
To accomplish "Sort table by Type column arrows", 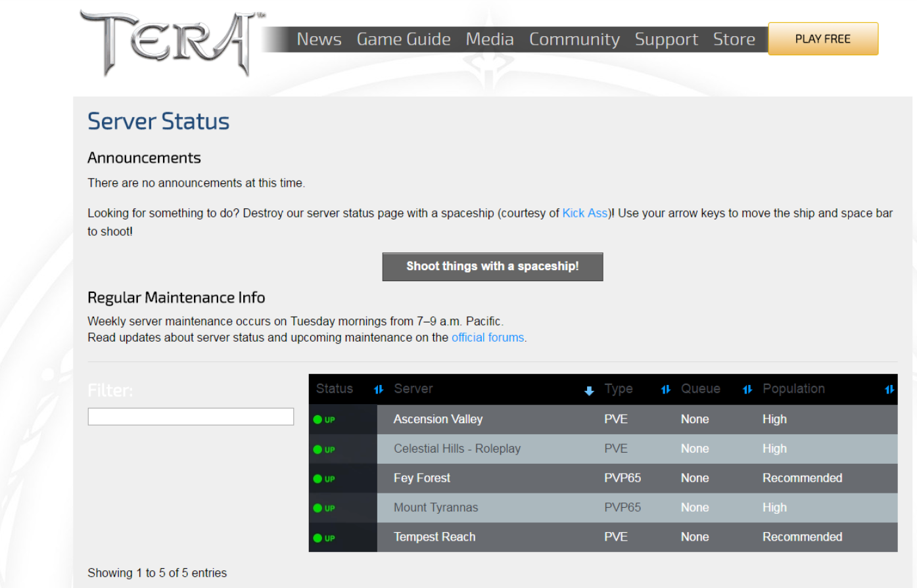I will tap(666, 390).
